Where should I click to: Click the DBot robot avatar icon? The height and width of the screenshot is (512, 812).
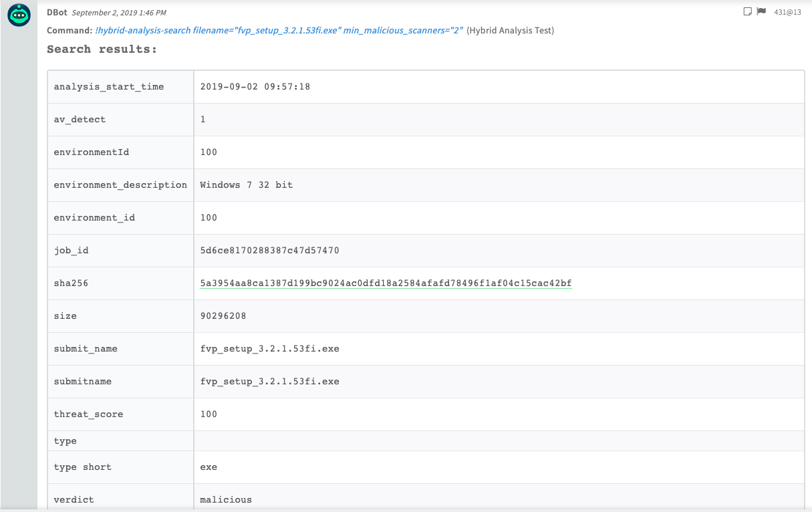(x=19, y=15)
